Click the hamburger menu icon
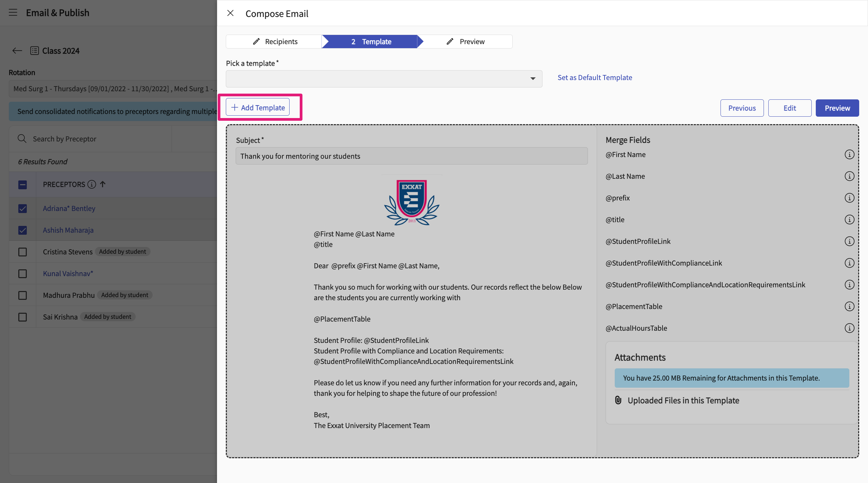 [13, 13]
